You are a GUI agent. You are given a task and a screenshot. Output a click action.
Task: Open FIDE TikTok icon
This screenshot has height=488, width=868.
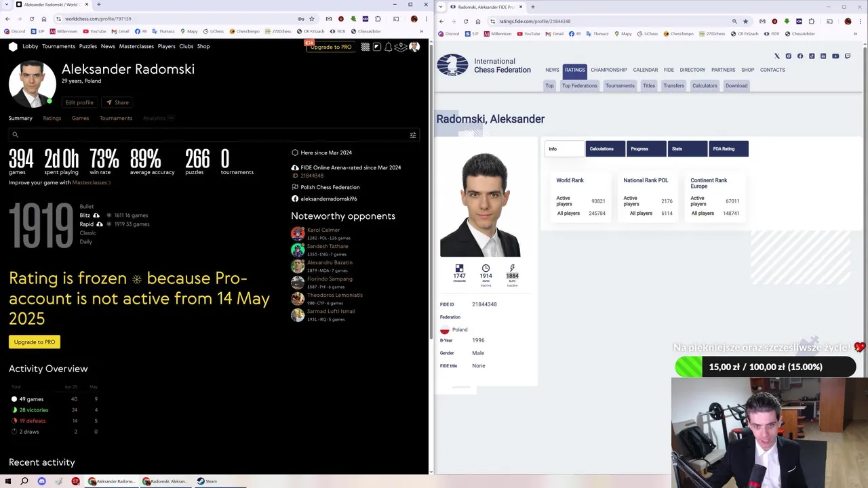812,56
